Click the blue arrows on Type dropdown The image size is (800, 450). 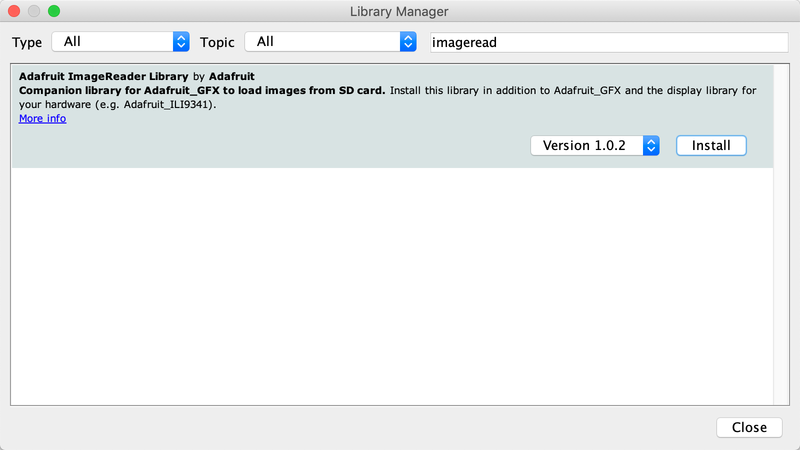click(x=181, y=42)
